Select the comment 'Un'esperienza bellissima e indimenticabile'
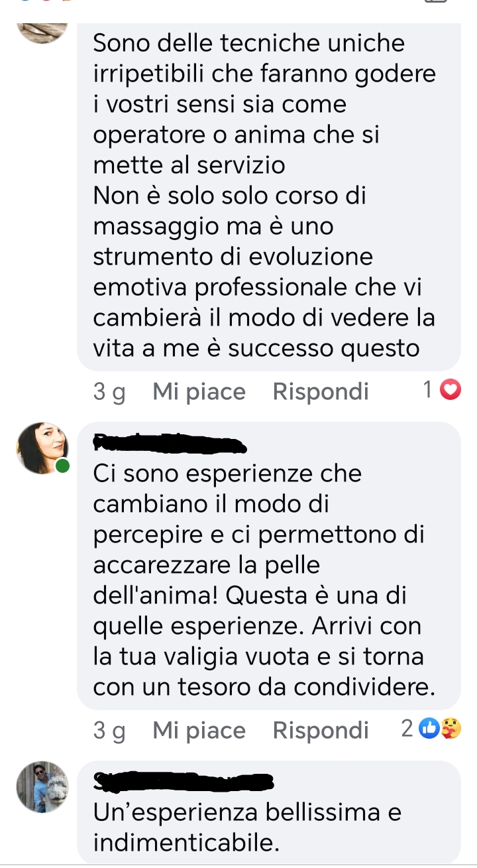Viewport: 477px width, 868px height. click(269, 812)
